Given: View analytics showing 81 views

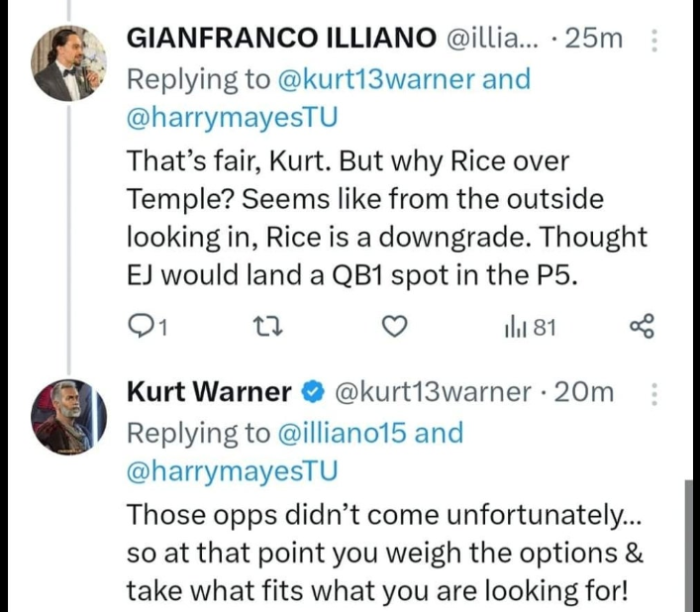Looking at the screenshot, I should tap(530, 327).
